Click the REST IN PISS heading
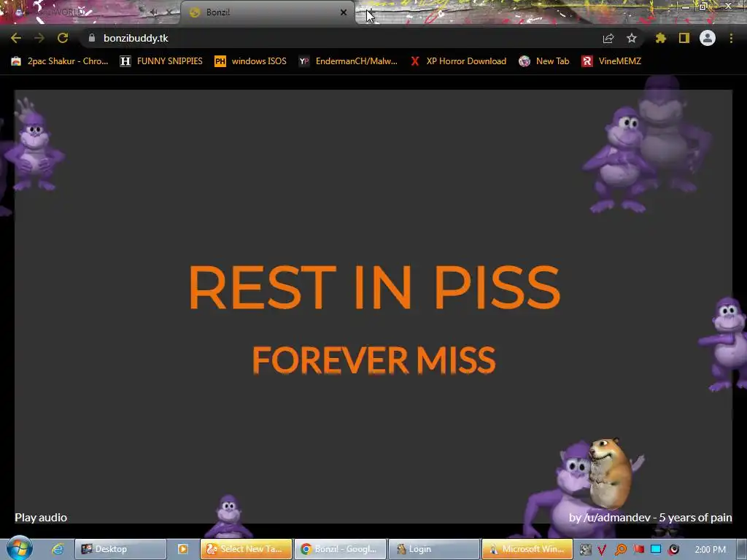Screen dimensions: 747x560 (x=374, y=287)
